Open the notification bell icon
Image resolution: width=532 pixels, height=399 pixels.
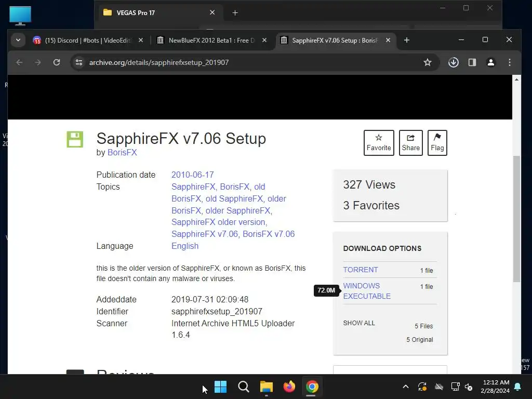coord(518,387)
